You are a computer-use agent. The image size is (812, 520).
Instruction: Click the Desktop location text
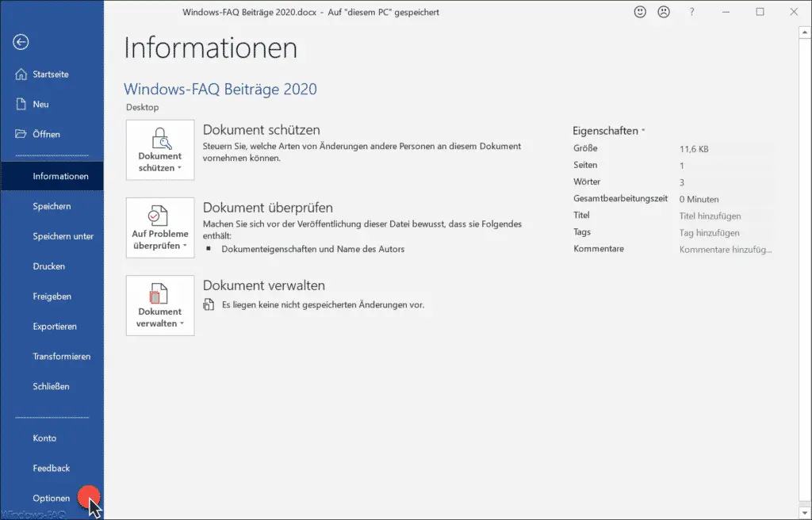click(x=143, y=107)
